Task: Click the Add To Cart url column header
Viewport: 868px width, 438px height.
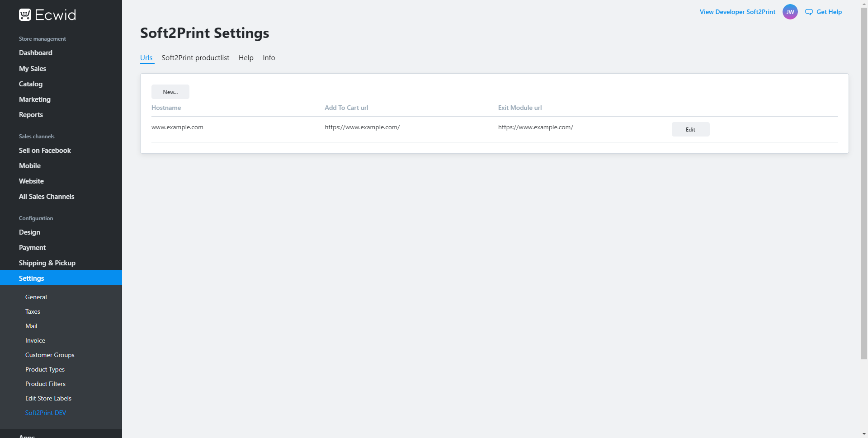Action: (x=346, y=108)
